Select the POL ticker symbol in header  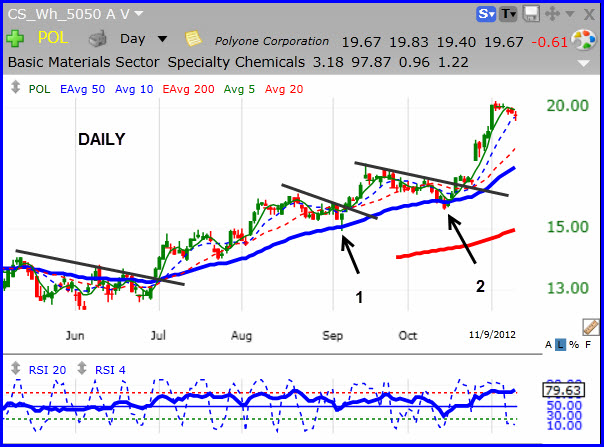53,38
